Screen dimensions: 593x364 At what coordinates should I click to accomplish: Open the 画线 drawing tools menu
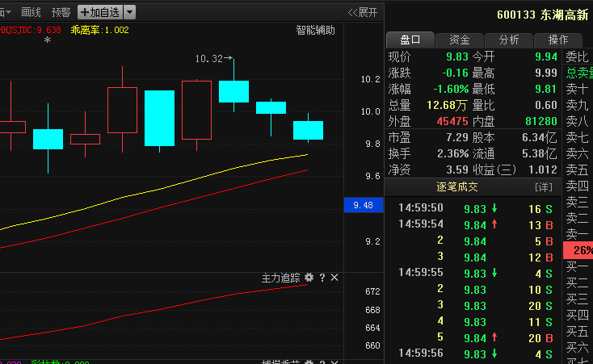pyautogui.click(x=31, y=12)
